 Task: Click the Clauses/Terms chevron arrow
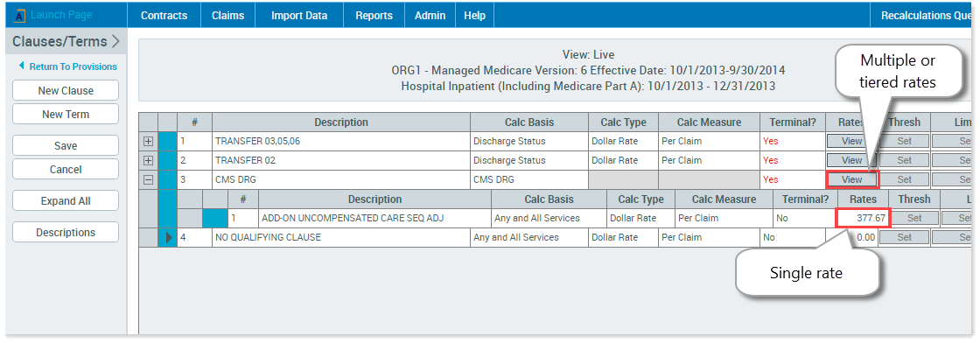115,42
